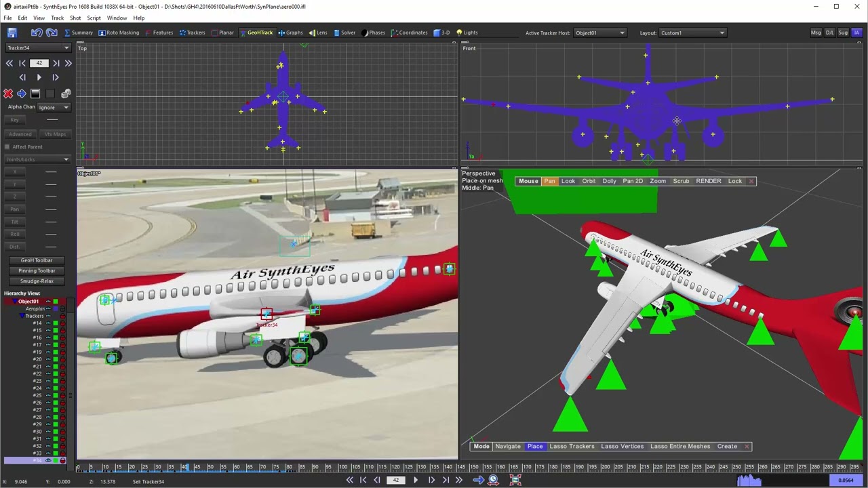
Task: Switch to the Trackers room
Action: [192, 33]
